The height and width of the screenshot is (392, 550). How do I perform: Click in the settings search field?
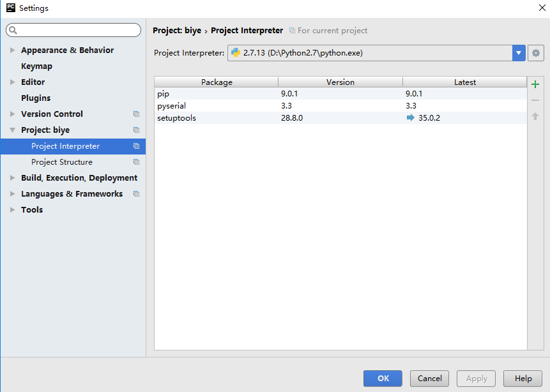[x=73, y=30]
